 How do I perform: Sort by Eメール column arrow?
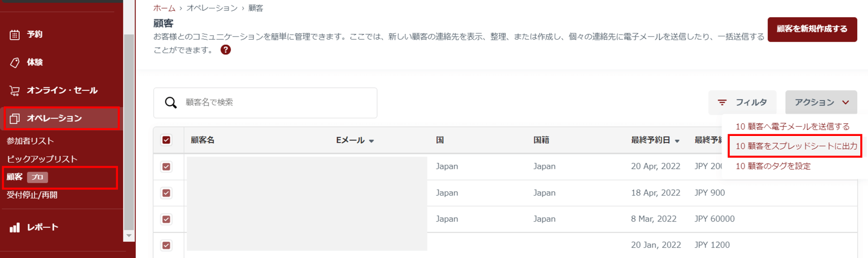click(372, 141)
